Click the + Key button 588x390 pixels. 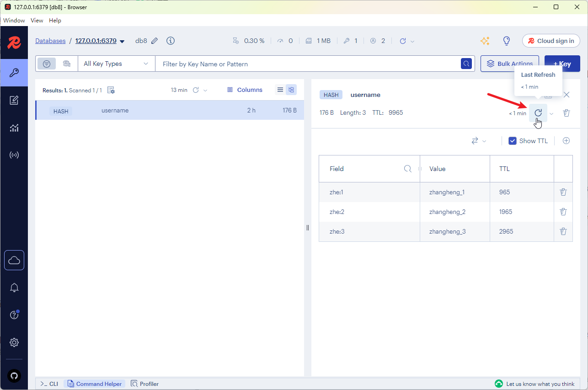562,64
